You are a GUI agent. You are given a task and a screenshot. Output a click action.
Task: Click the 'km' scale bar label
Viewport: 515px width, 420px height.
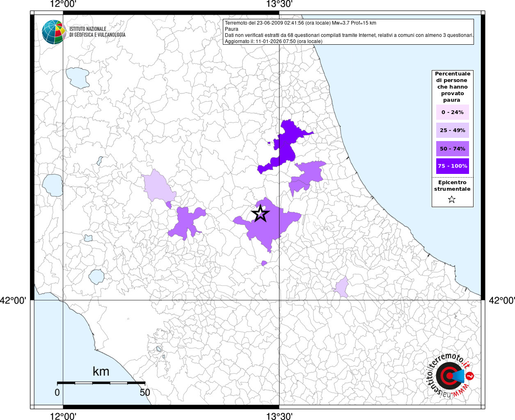point(101,372)
